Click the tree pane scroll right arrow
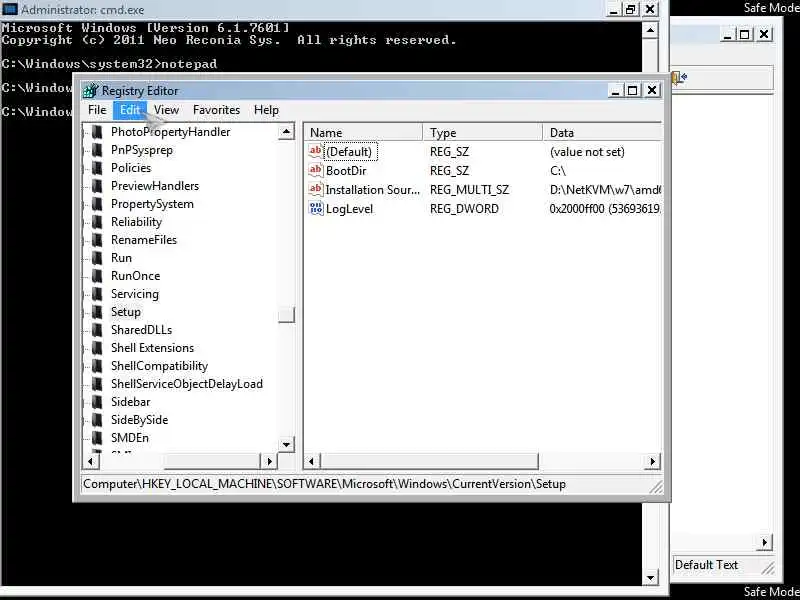This screenshot has width=800, height=600. tap(269, 461)
